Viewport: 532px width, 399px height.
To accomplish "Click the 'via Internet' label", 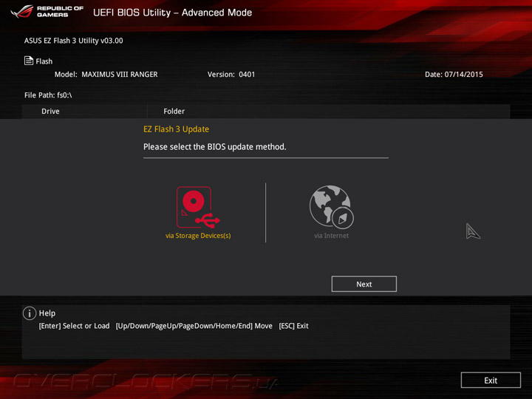I will 331,236.
